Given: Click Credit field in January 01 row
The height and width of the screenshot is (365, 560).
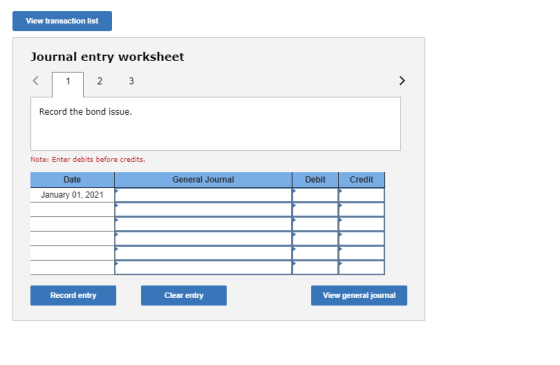Looking at the screenshot, I should pos(361,195).
